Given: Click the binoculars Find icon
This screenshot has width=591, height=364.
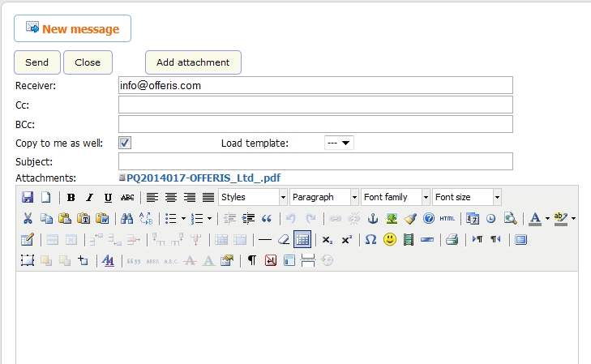Looking at the screenshot, I should tap(126, 218).
